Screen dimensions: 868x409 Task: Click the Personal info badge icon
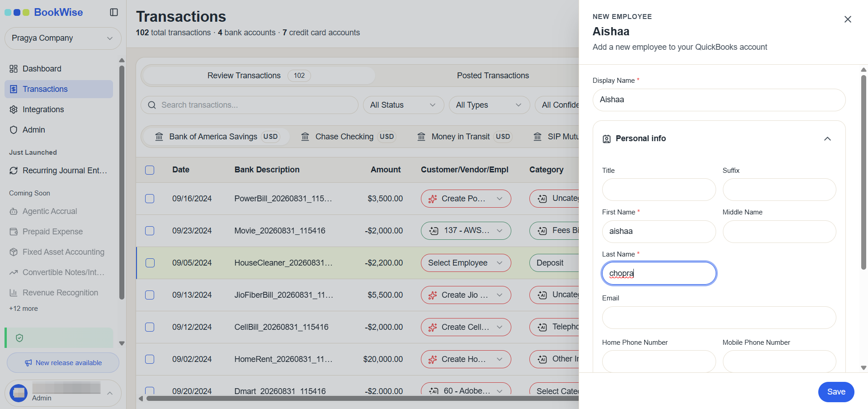tap(607, 139)
